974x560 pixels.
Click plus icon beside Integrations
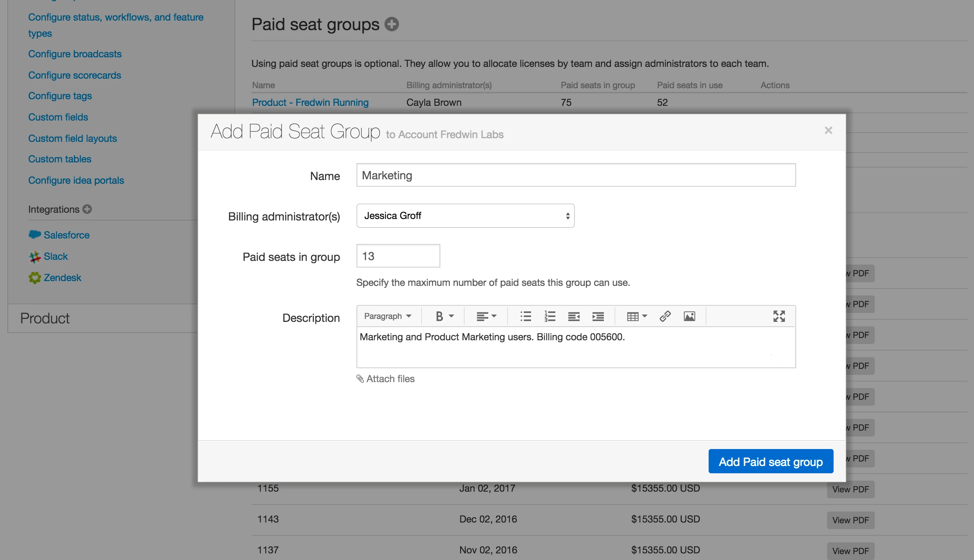click(87, 209)
